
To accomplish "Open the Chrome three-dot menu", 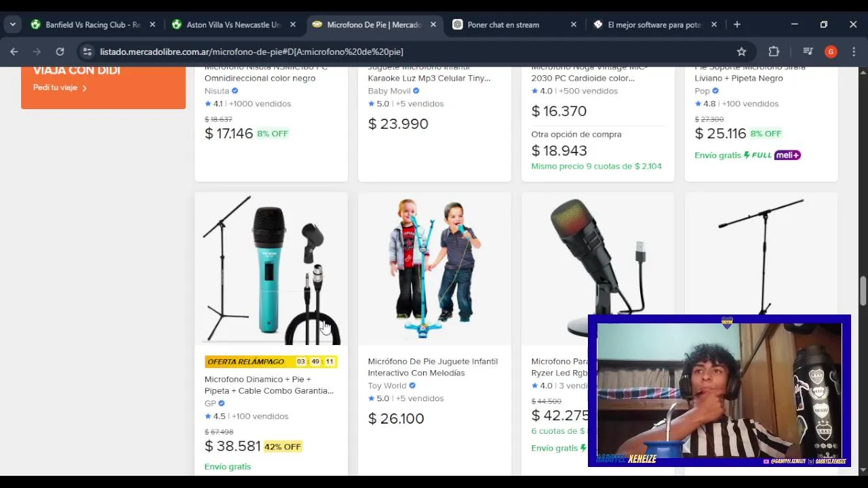I will coord(854,52).
